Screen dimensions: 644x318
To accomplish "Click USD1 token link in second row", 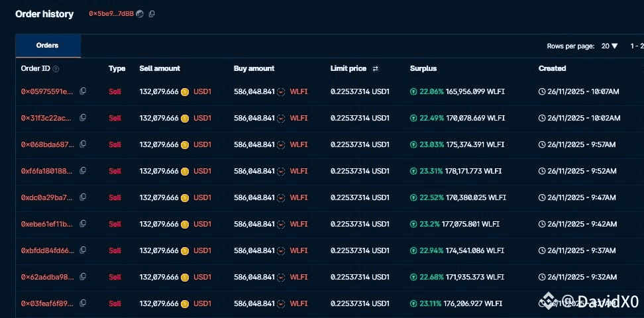I will 202,119.
